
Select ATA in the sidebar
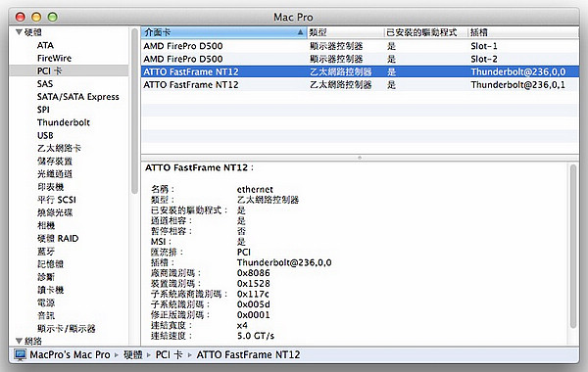coord(45,45)
